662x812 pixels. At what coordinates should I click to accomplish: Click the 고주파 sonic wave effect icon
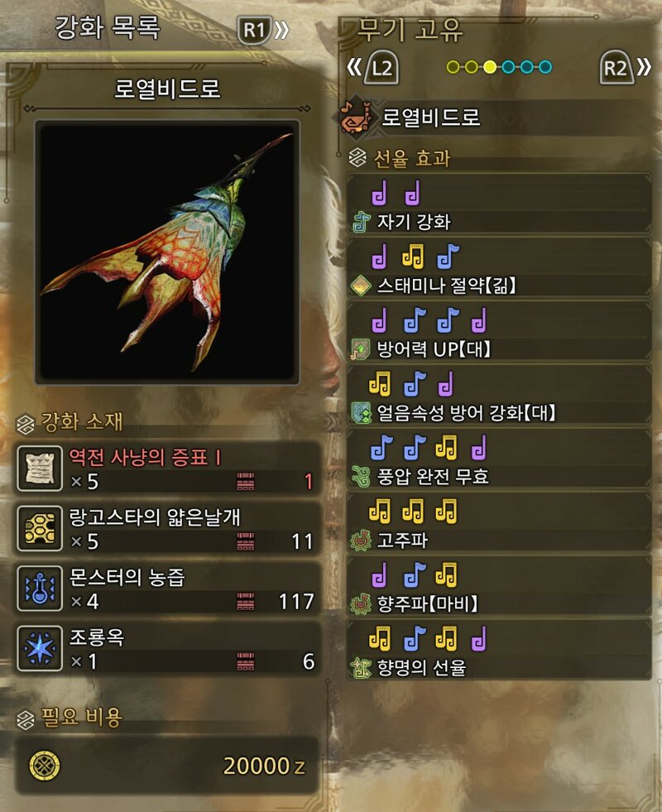(361, 541)
